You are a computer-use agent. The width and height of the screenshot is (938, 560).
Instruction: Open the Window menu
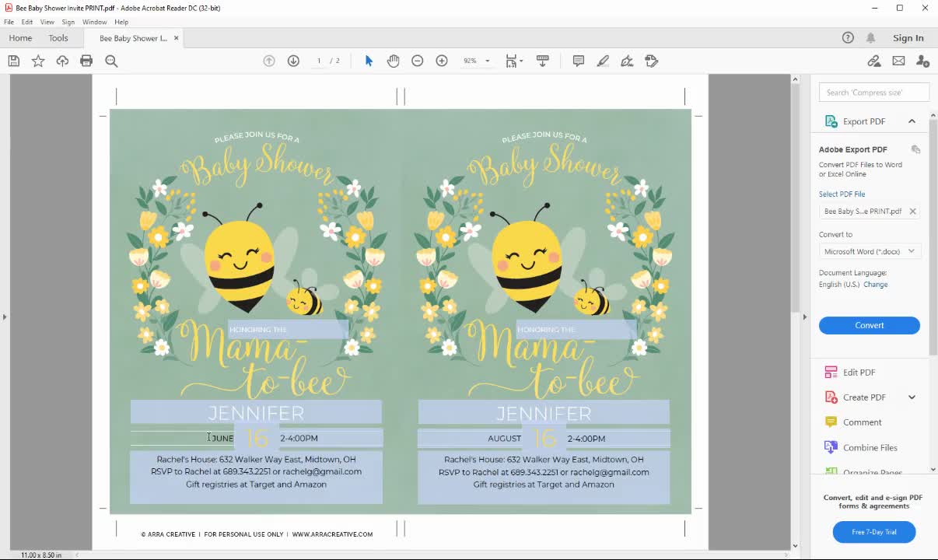(95, 22)
